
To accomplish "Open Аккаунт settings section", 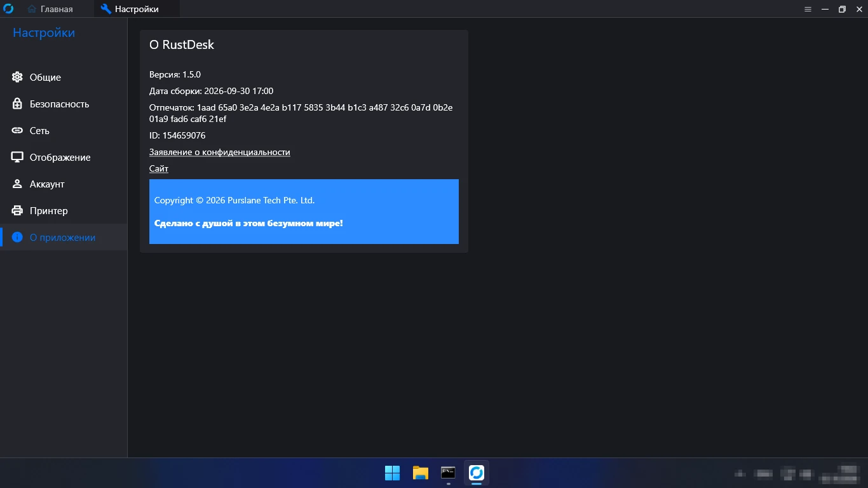I will pyautogui.click(x=64, y=184).
